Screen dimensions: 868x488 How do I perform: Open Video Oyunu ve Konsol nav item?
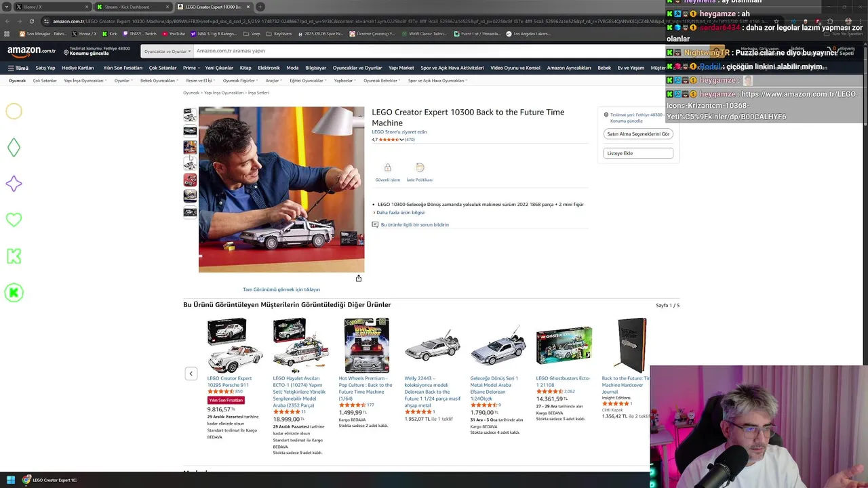tap(515, 68)
